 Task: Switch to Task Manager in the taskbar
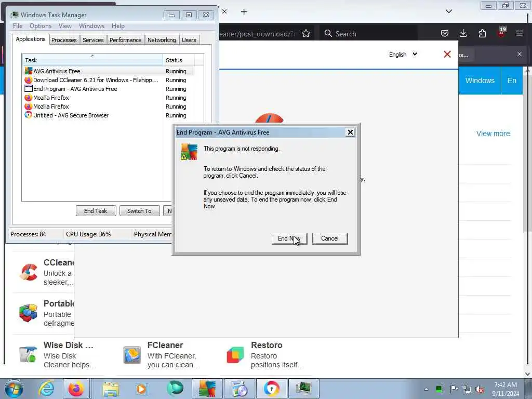303,389
